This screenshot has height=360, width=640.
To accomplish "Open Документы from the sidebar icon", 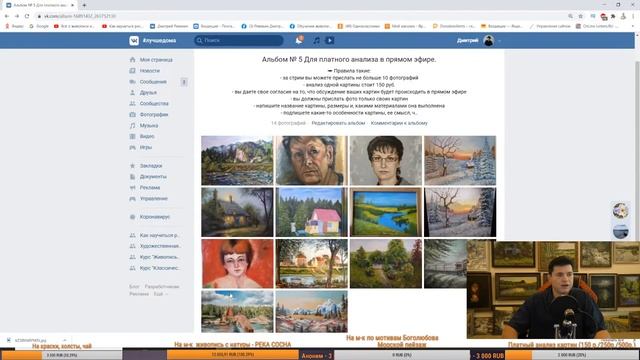I will (132, 177).
